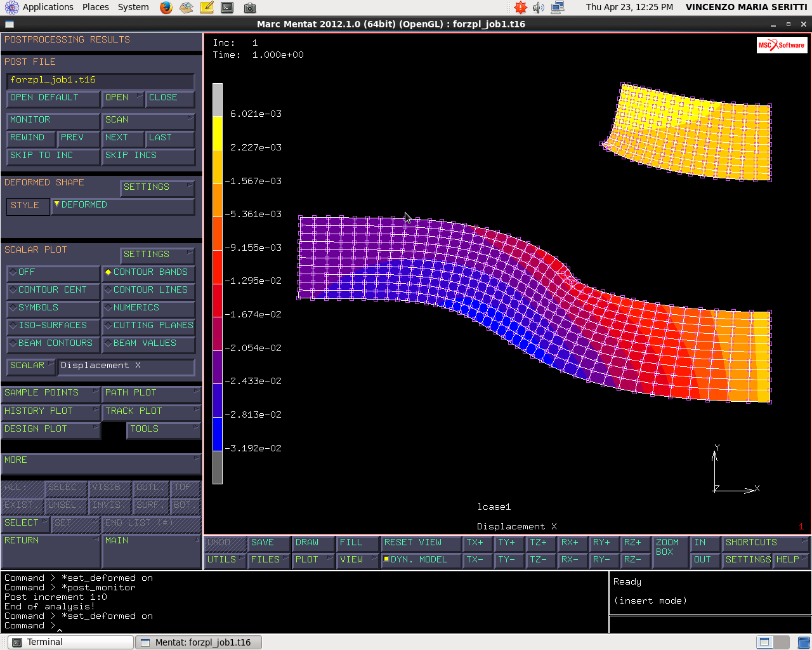Open the terminal launcher icon in top panel
The width and height of the screenshot is (812, 650).
click(227, 8)
